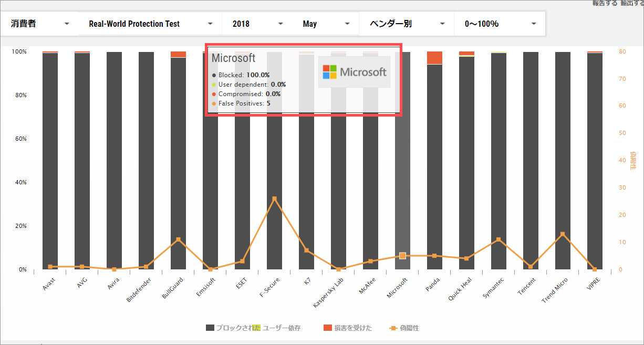Click Symantec false positive marker

point(498,239)
